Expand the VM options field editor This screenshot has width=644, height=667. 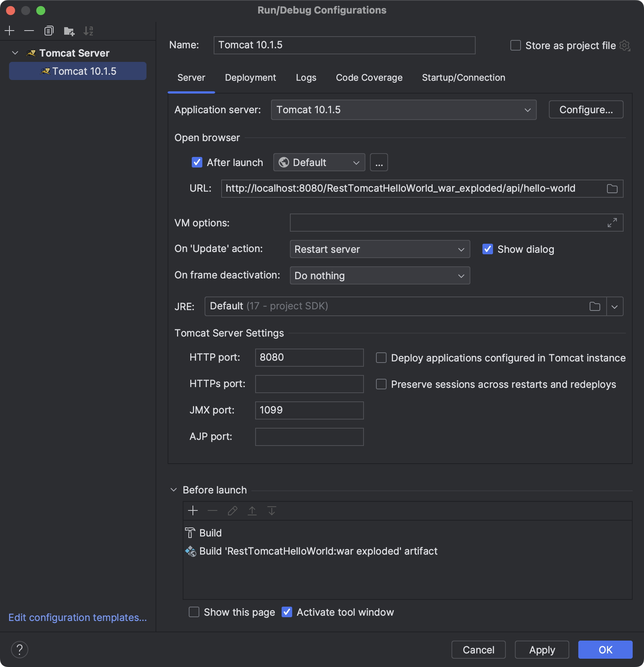612,223
